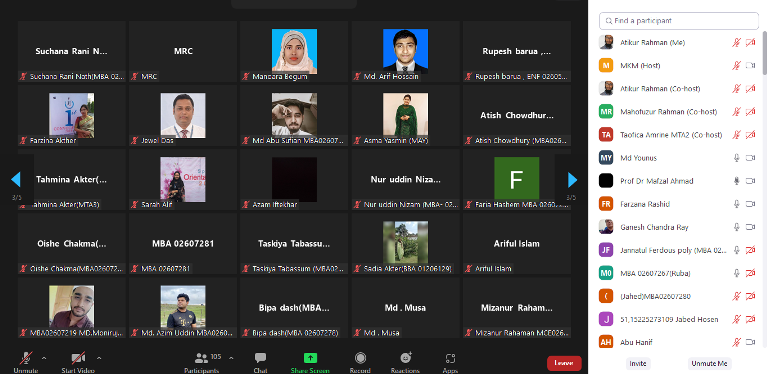Select Asma Yasmin (MAY) video tile
Image resolution: width=768 pixels, height=374 pixels.
pos(406,116)
